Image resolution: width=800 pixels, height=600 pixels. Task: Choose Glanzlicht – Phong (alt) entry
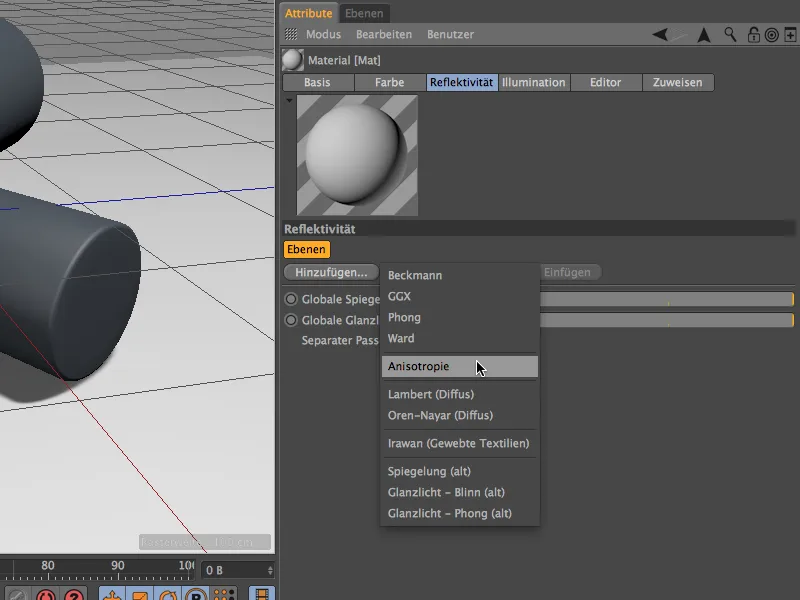point(460,513)
